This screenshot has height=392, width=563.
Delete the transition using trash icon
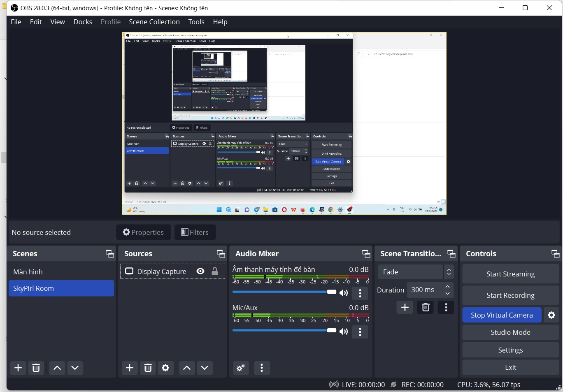426,307
